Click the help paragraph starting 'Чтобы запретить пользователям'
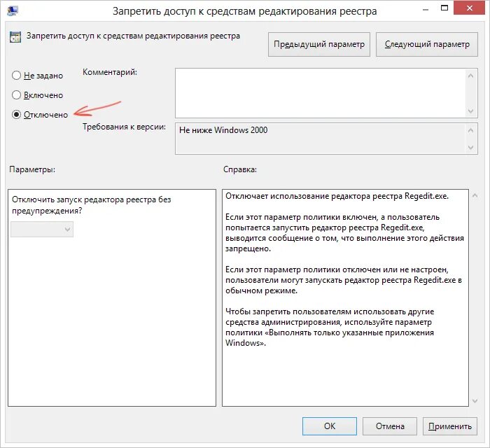Screen dimensions: 490x448 click(x=330, y=327)
